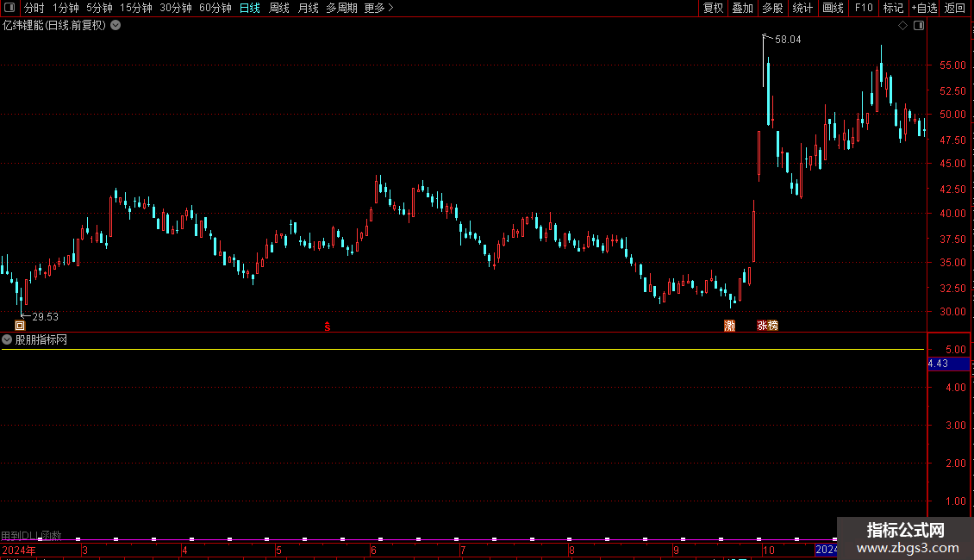Click the 4.43 indicator value label
Image resolution: width=974 pixels, height=560 pixels.
(x=948, y=364)
